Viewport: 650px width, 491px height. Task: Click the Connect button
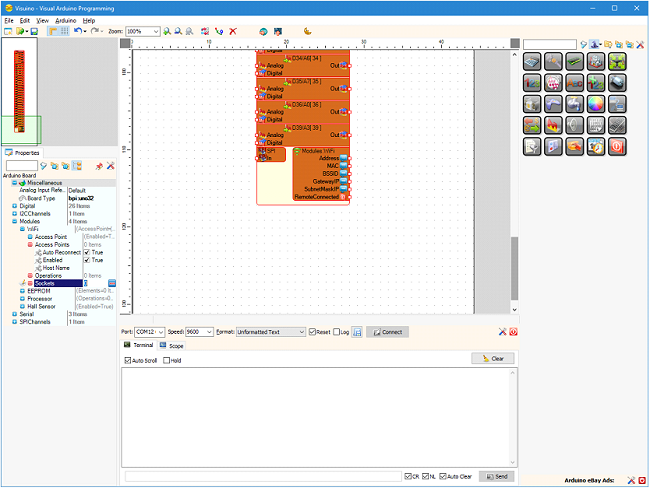388,332
